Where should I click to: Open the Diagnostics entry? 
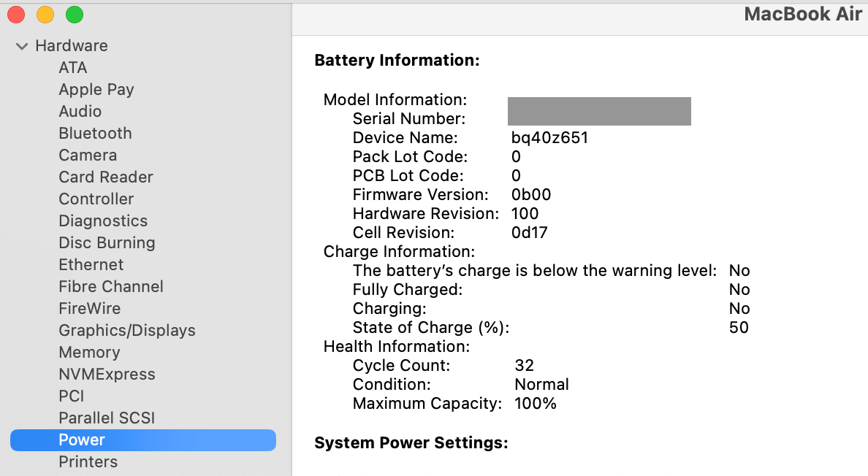[103, 221]
